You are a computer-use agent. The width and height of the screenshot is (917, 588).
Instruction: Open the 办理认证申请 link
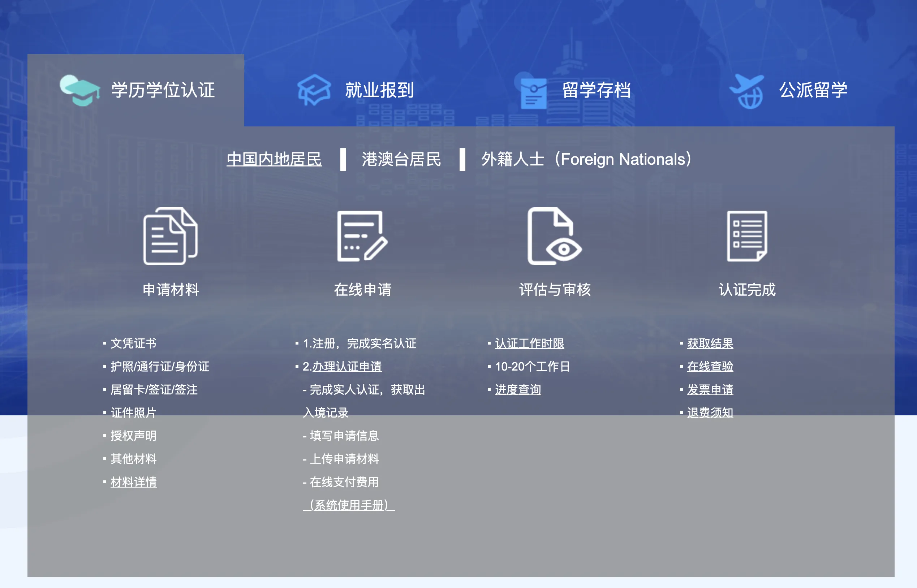tap(347, 367)
